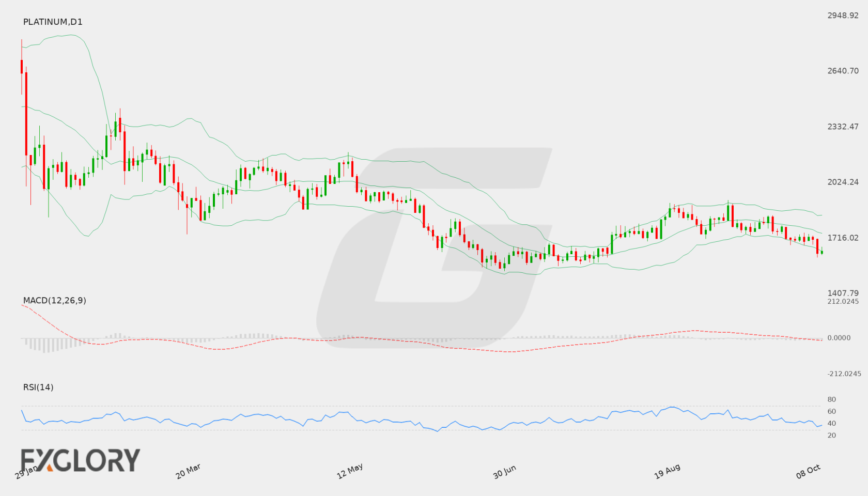This screenshot has height=496, width=868.
Task: Select the 1716.02 price level
Action: (x=843, y=238)
